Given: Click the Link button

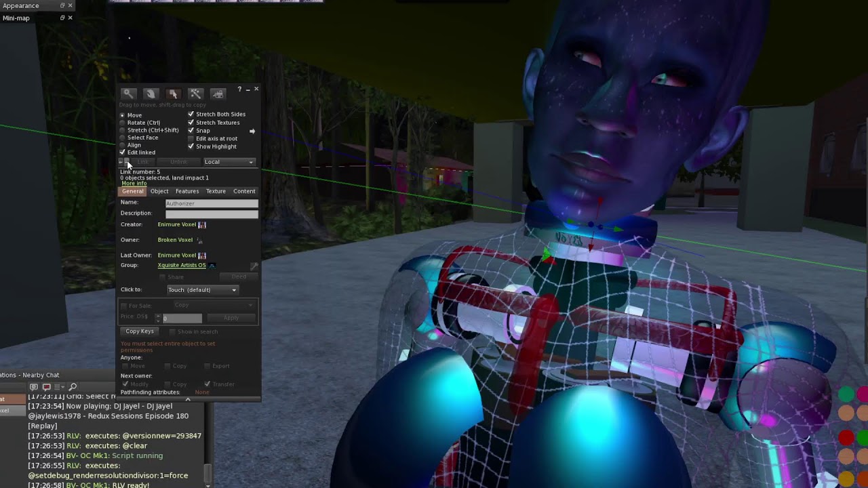Looking at the screenshot, I should [142, 162].
